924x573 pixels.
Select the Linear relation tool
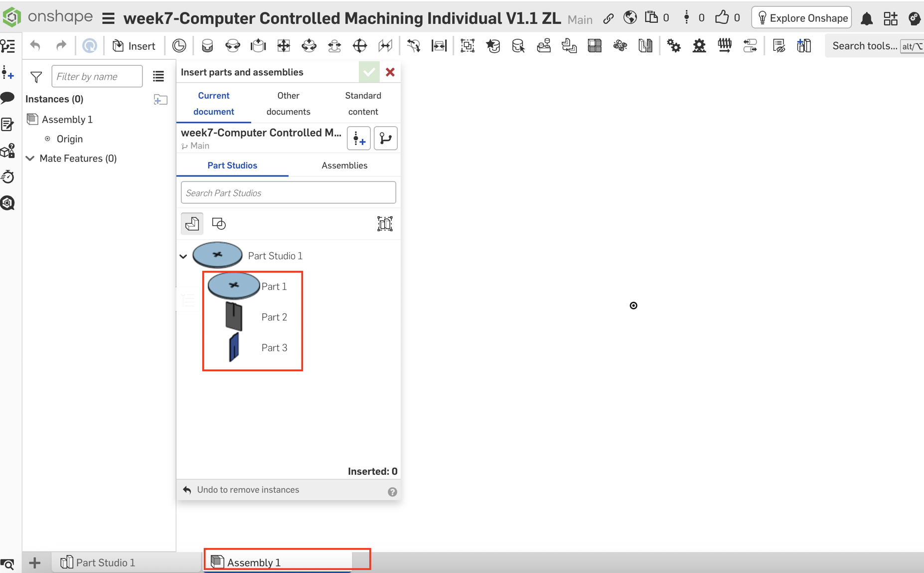click(750, 46)
